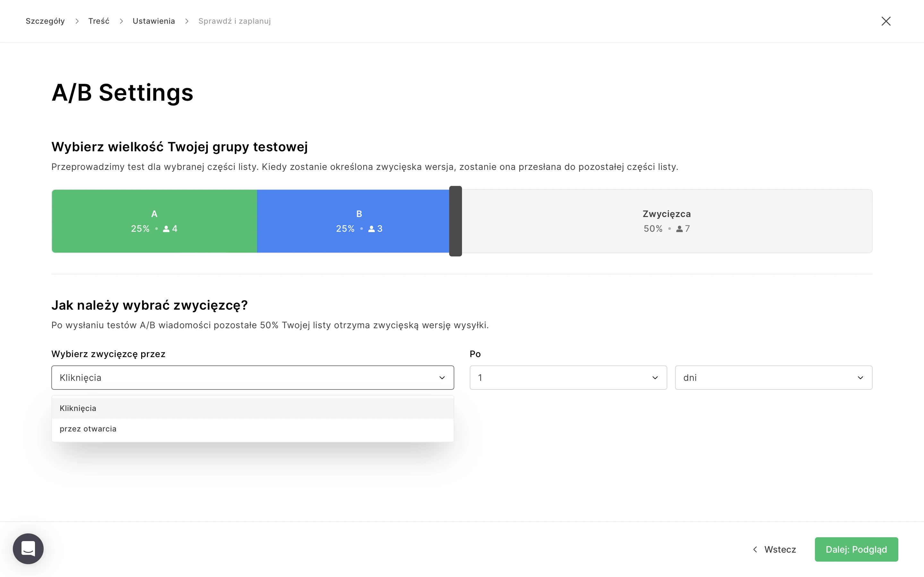Click the test group size slider handle

pyautogui.click(x=455, y=221)
